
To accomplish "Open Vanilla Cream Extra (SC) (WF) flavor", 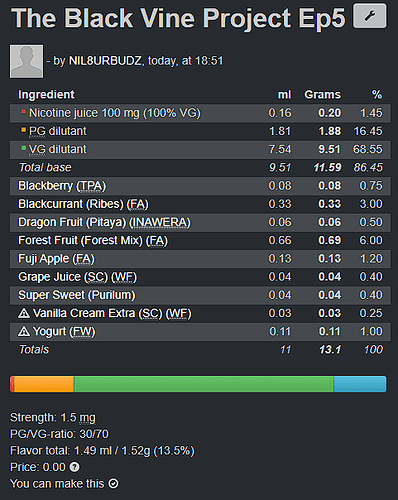I will click(112, 313).
